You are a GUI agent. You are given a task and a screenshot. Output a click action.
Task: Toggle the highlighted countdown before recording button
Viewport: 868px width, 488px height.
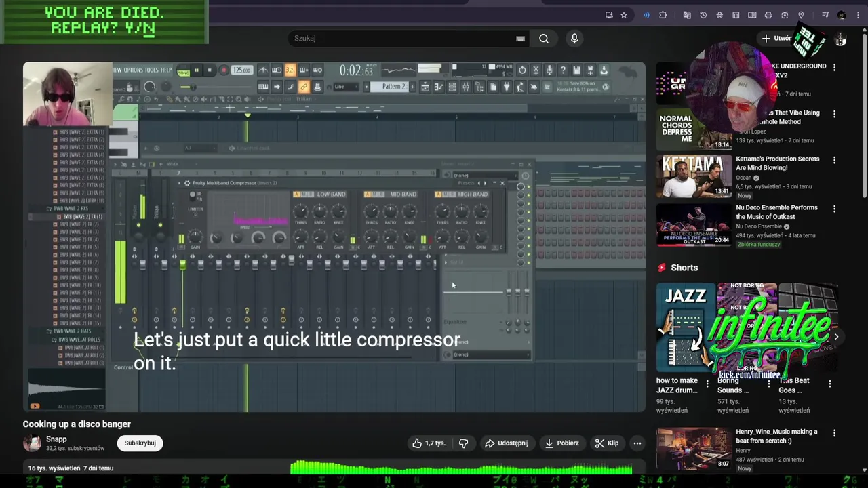290,70
